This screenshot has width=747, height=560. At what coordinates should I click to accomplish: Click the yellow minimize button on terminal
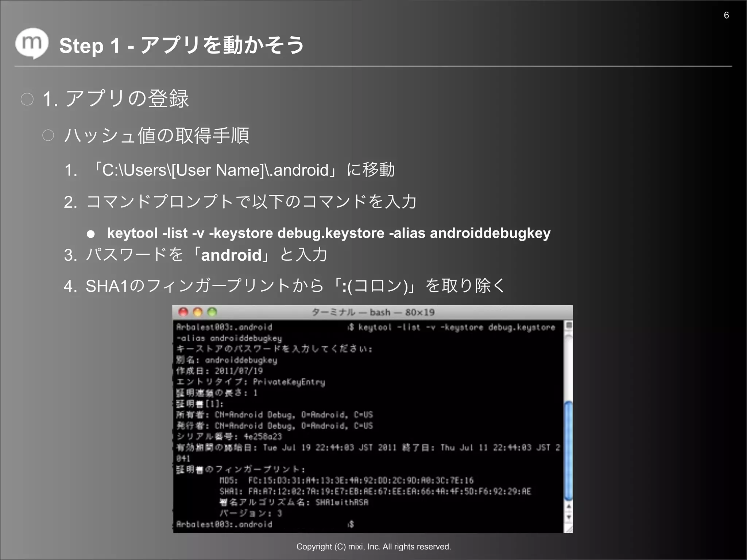pos(198,312)
